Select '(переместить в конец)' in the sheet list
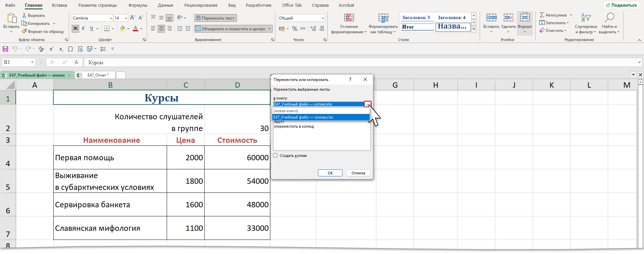 294,127
